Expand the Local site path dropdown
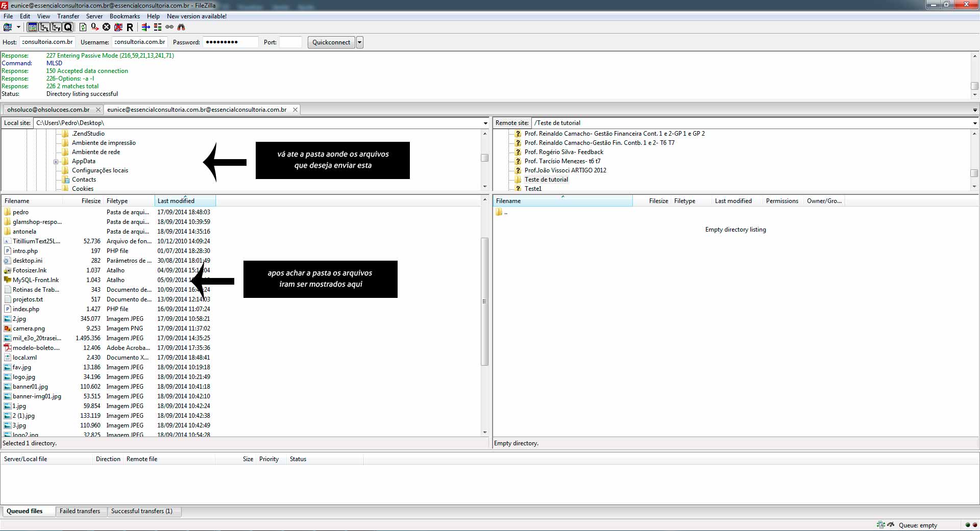The width and height of the screenshot is (980, 531). point(485,123)
